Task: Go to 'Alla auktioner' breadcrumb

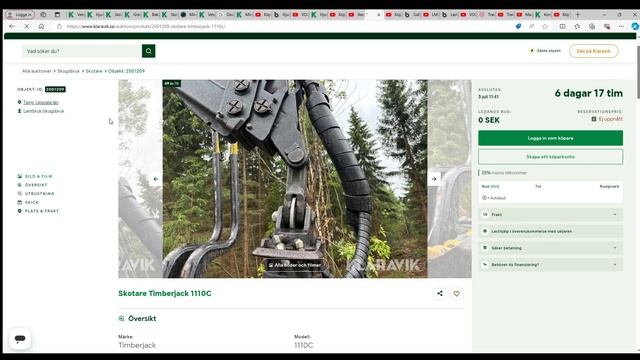Action: 37,71
